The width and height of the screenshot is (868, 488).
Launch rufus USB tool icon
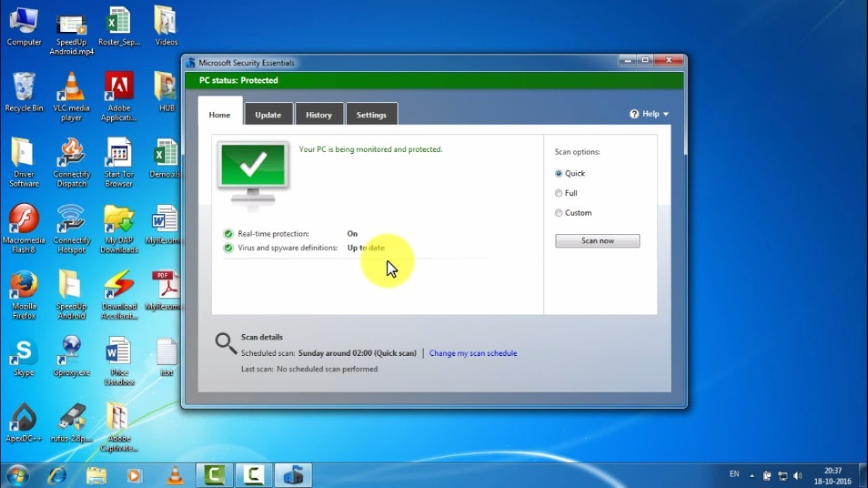[71, 422]
